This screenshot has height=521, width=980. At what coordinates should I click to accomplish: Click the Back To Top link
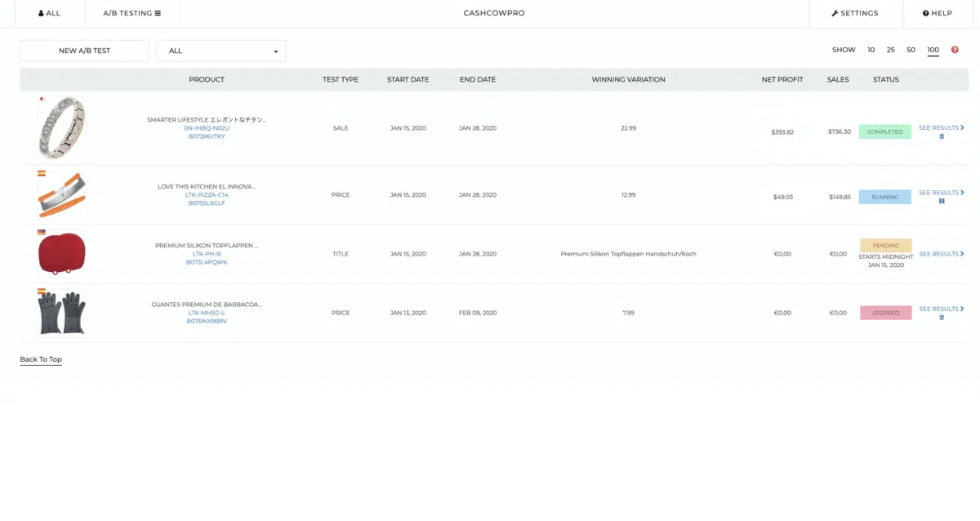41,359
